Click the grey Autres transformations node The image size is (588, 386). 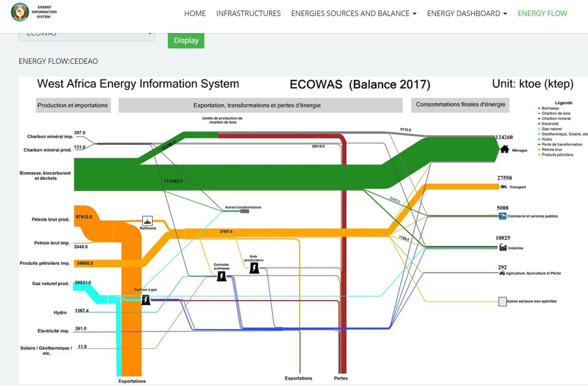245,211
